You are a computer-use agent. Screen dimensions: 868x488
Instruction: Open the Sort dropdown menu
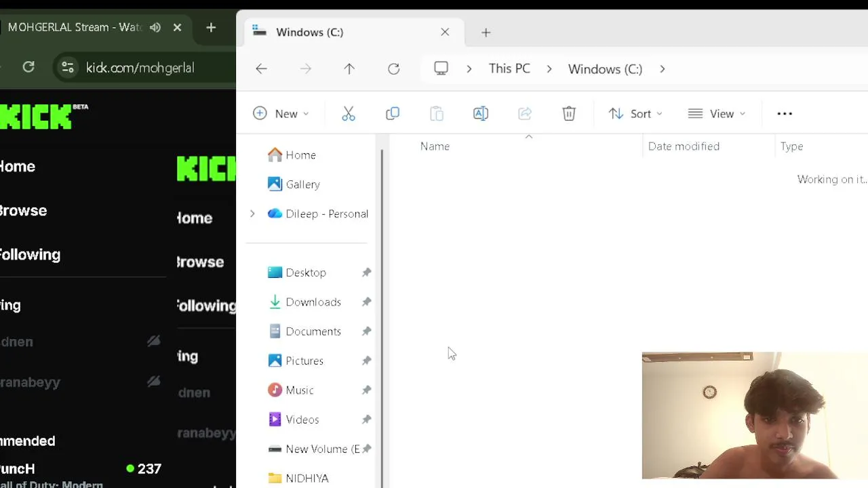point(635,114)
